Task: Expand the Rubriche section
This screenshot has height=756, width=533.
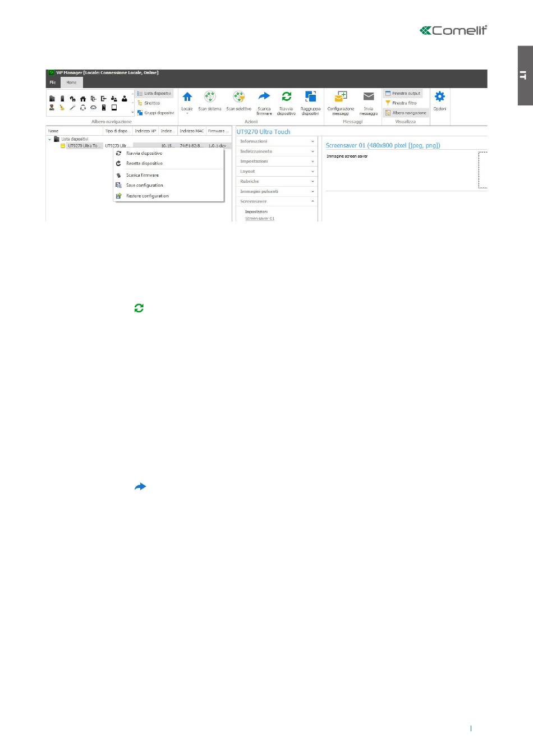Action: (x=277, y=182)
